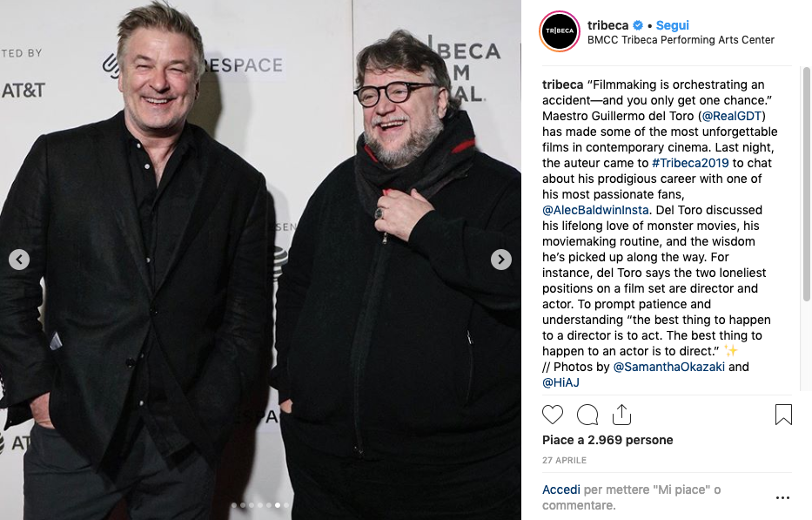View the 'Piace a 2.969 persone' likes list

(x=607, y=440)
